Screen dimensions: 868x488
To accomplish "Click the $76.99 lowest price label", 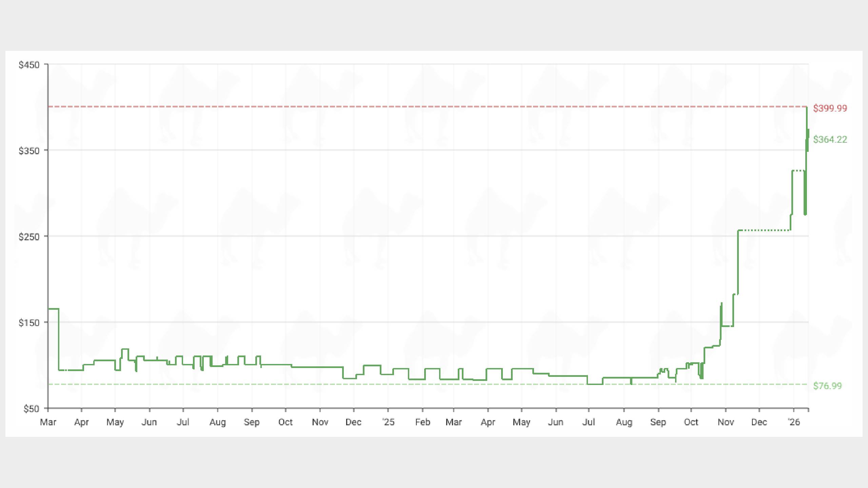I will [x=827, y=386].
